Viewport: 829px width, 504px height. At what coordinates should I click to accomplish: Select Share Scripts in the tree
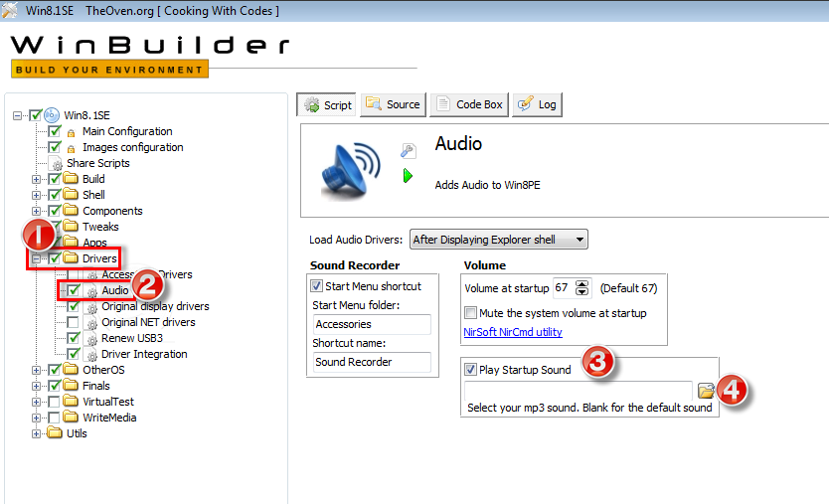(97, 163)
